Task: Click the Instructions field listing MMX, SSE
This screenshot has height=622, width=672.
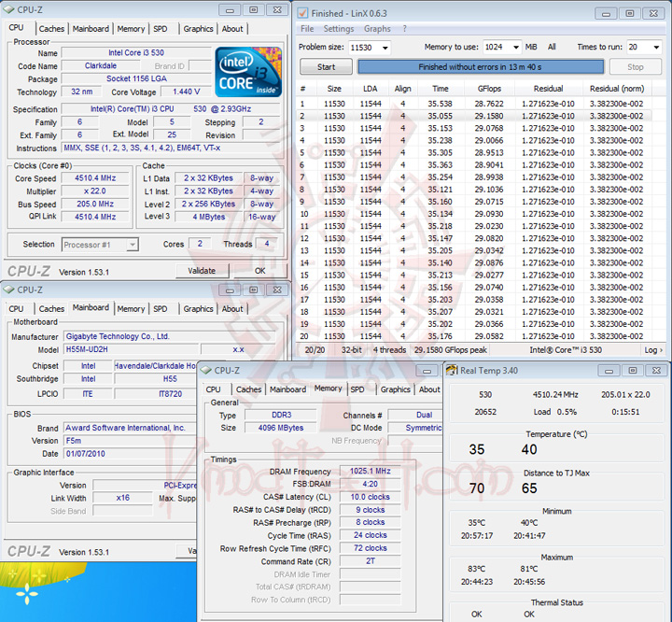Action: click(171, 148)
